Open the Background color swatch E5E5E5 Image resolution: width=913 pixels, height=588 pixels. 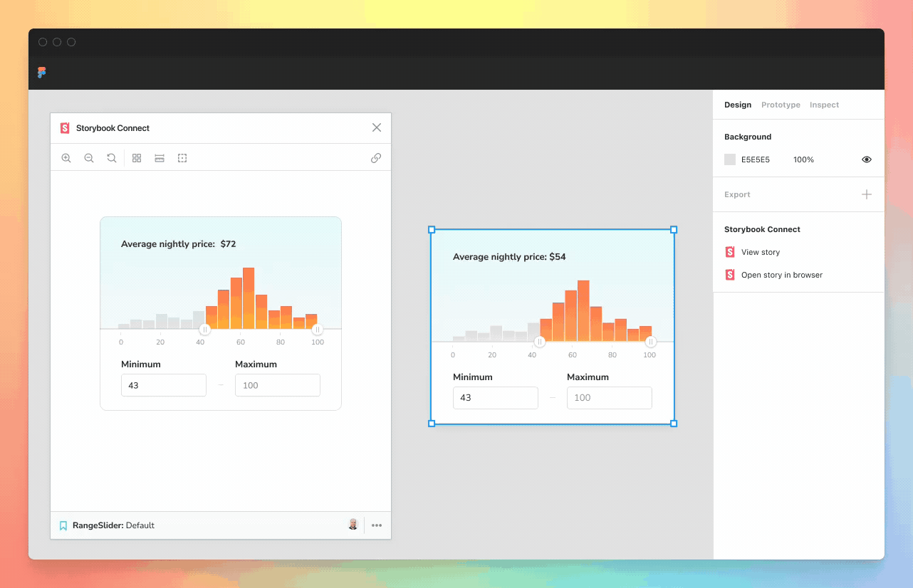(729, 159)
